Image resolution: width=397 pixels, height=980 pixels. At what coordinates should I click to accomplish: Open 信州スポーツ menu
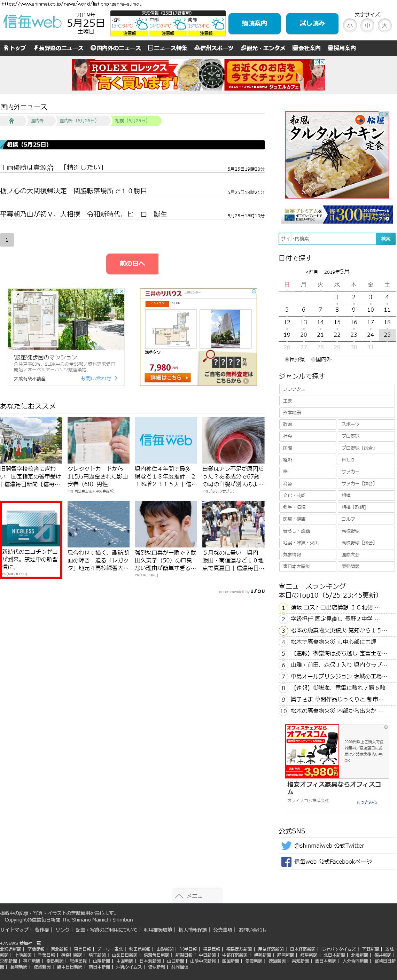(214, 48)
